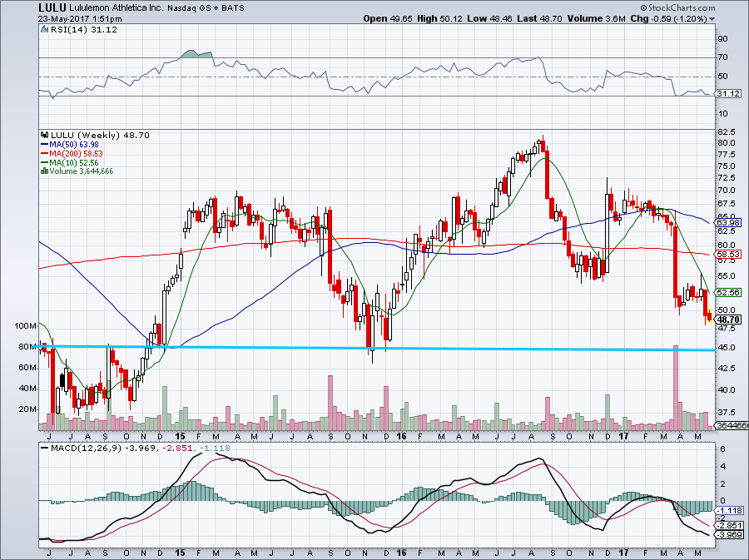Select the red MA(200) 58.53 legend
749x560 pixels.
[x=72, y=153]
